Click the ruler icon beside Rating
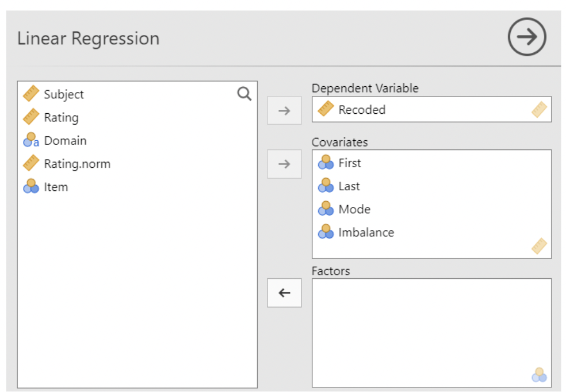Image resolution: width=566 pixels, height=392 pixels. point(30,117)
